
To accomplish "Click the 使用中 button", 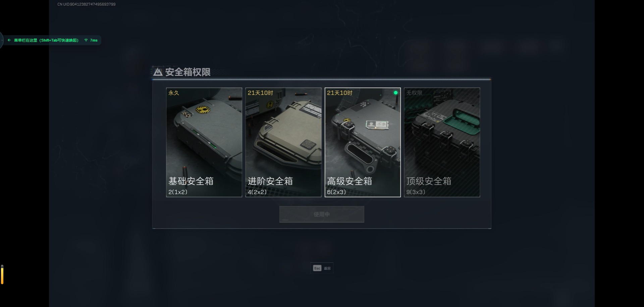I will click(322, 214).
